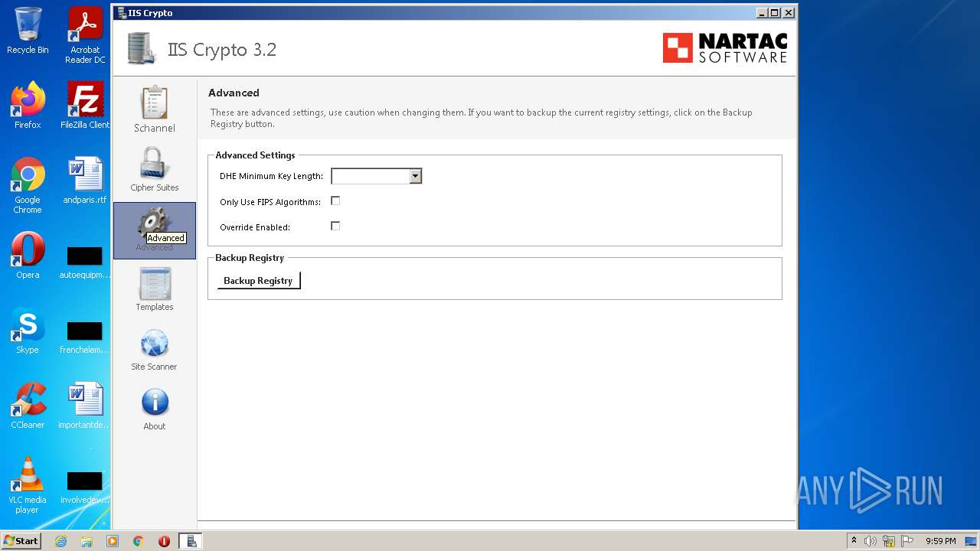The width and height of the screenshot is (980, 551).
Task: Select involvedev... file on desktop
Action: [85, 486]
